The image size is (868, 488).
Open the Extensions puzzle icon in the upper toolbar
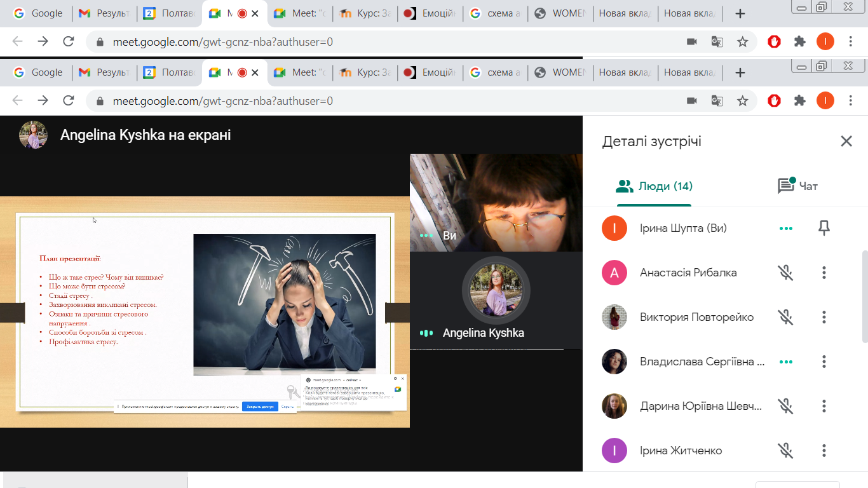coord(800,42)
